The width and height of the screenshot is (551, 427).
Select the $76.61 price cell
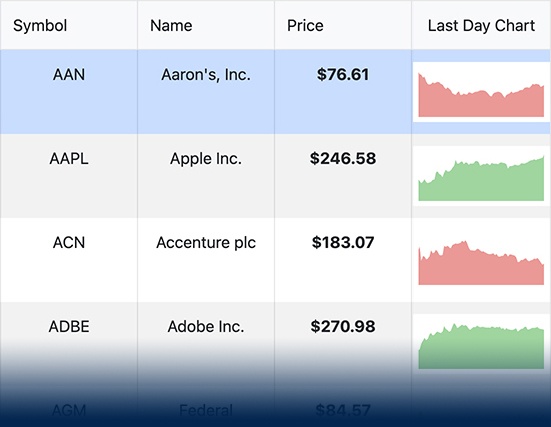343,92
